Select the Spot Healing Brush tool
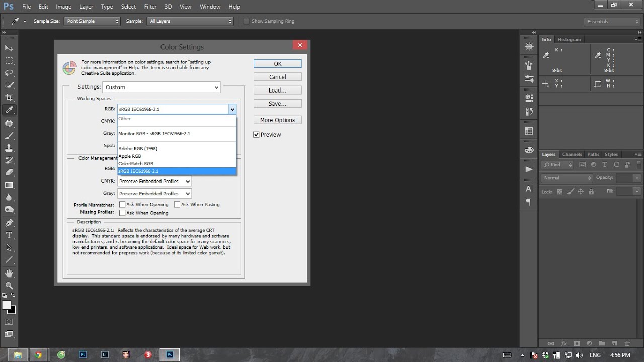Viewport: 644px width, 362px height. (x=9, y=123)
